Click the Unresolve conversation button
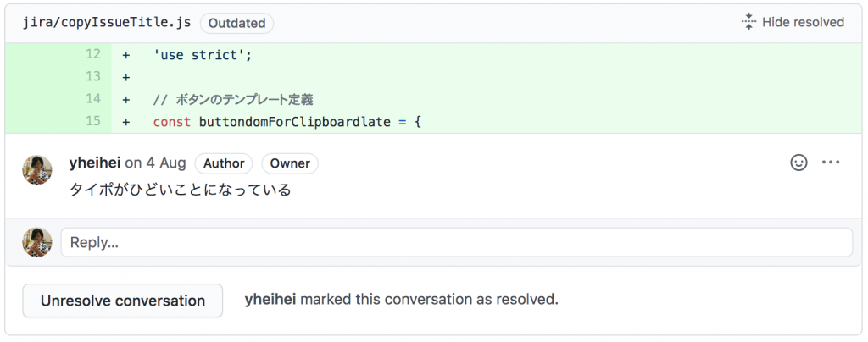 123,301
